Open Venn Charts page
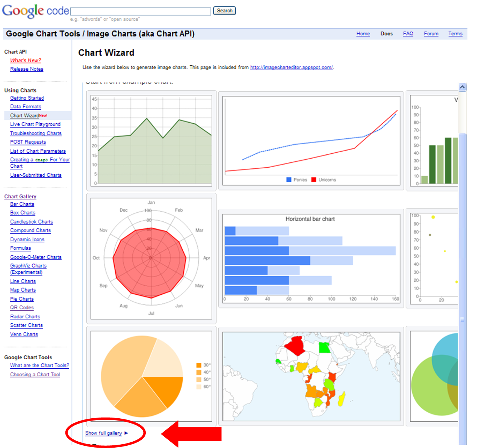This screenshot has height=448, width=484. pos(24,334)
